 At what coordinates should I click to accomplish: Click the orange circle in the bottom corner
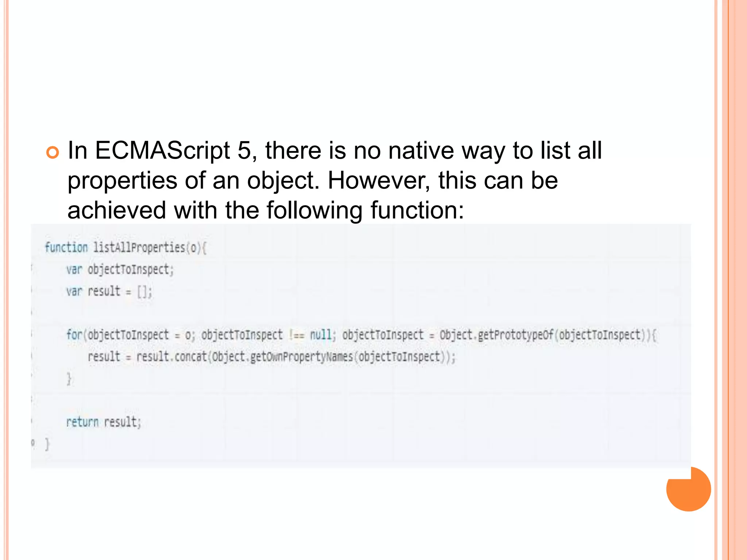pos(688,489)
